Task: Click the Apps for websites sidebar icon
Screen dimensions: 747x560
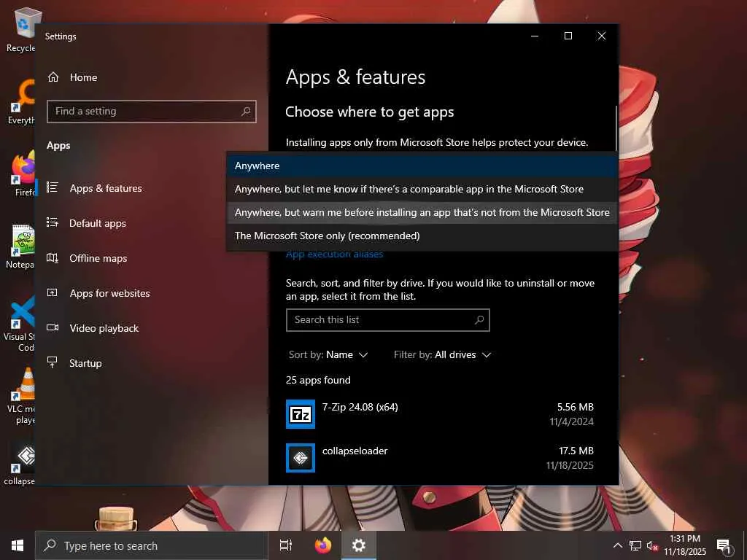Action: pos(53,293)
